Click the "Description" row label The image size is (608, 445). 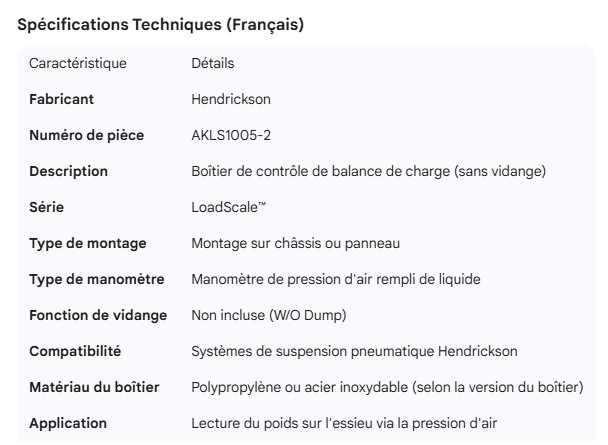[68, 171]
